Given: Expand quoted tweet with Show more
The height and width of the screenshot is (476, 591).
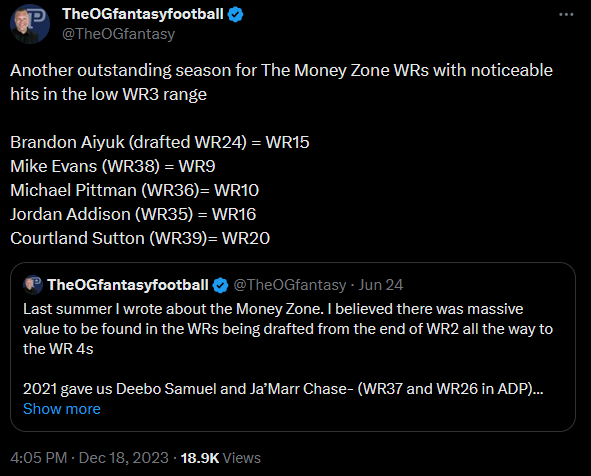Looking at the screenshot, I should (62, 409).
